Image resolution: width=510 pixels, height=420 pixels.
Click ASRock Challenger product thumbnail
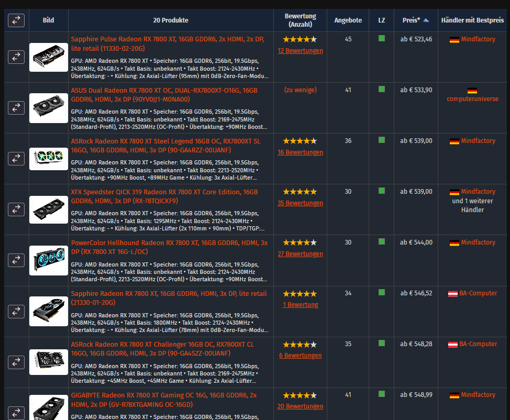tap(49, 362)
